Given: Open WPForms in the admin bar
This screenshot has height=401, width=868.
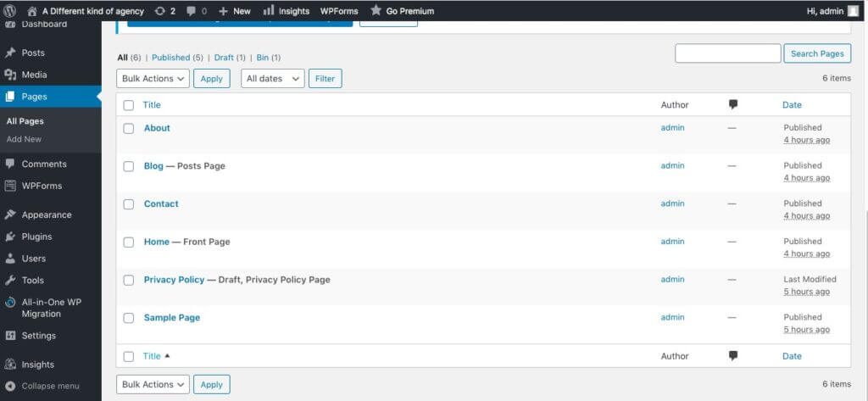Looking at the screenshot, I should [x=339, y=11].
